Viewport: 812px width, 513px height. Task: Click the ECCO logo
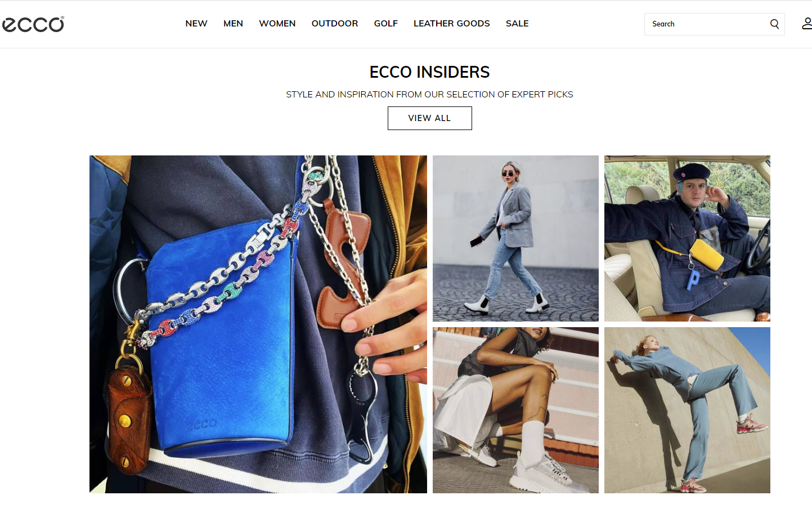coord(33,24)
